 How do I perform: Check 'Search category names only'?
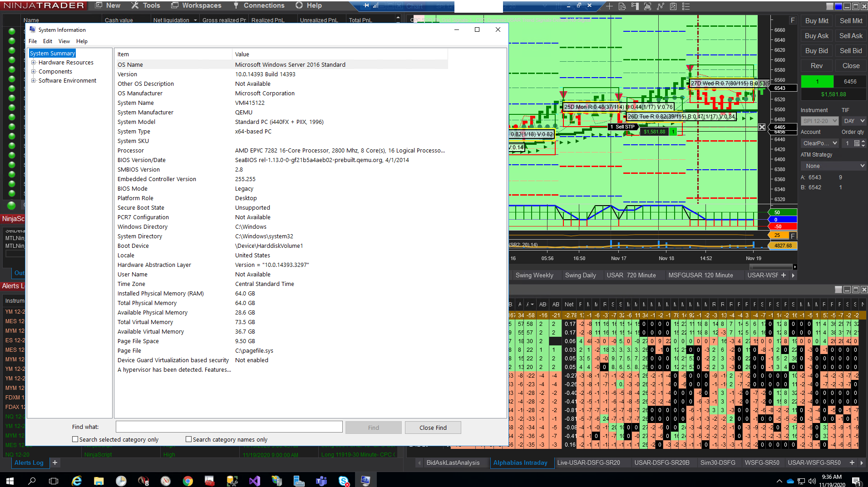click(189, 439)
